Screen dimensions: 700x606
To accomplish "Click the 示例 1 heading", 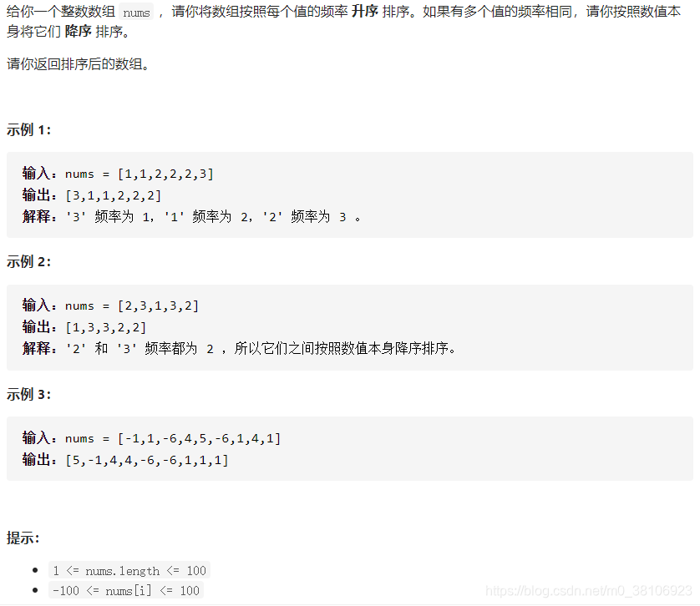I will 29,130.
